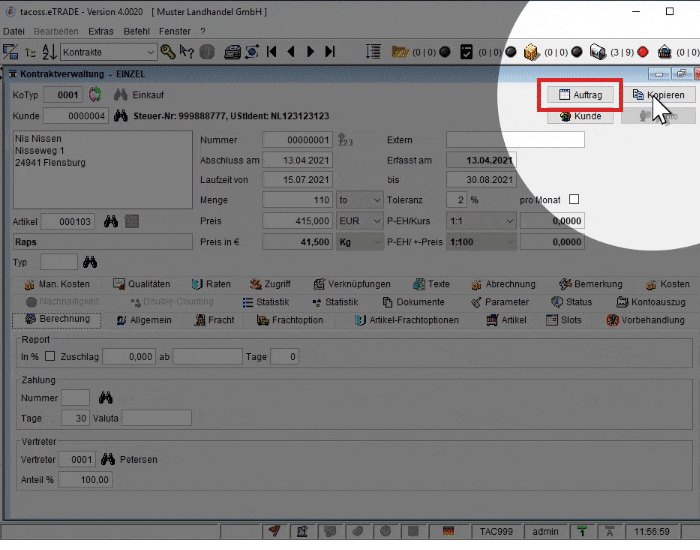The width and height of the screenshot is (700, 550).
Task: Go to previous record arrow
Action: [291, 52]
